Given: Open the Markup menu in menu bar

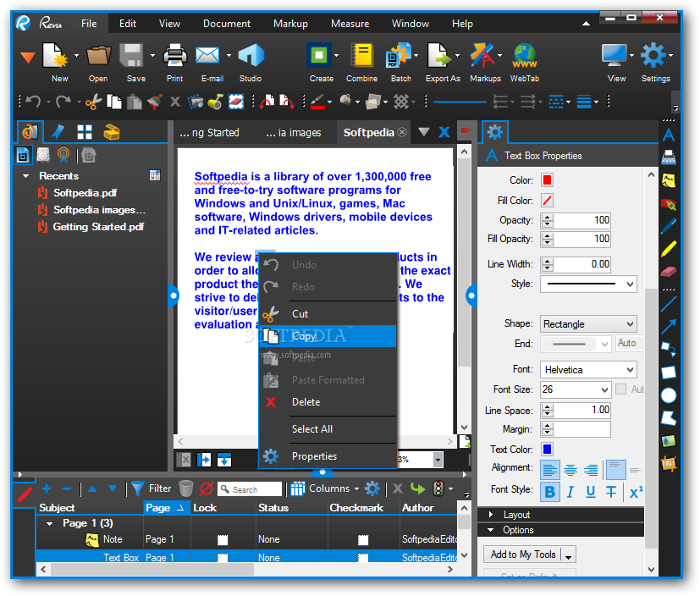Looking at the screenshot, I should tap(290, 24).
